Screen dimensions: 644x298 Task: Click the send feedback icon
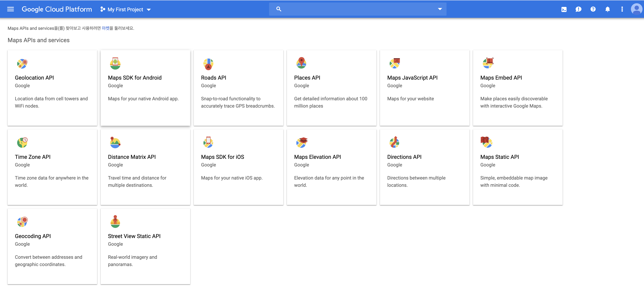578,9
